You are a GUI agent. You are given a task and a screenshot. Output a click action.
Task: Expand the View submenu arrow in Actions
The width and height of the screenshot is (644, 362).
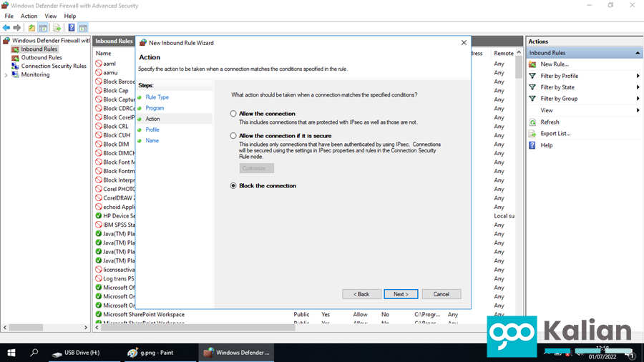(x=638, y=110)
